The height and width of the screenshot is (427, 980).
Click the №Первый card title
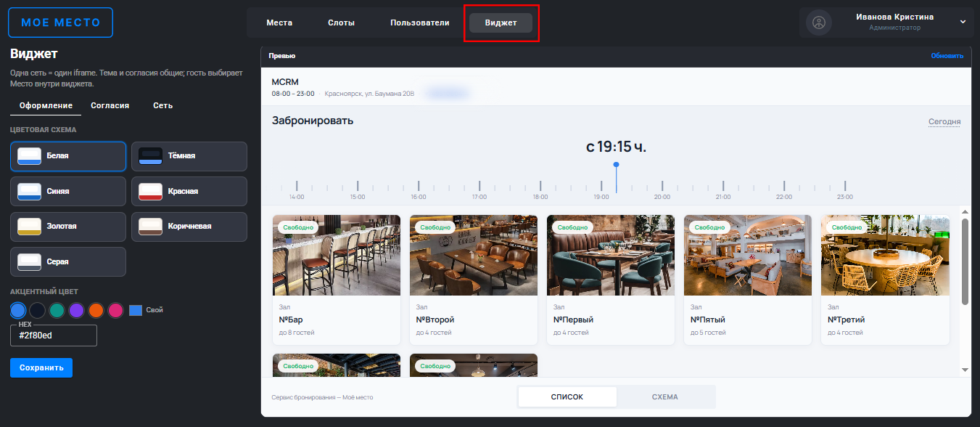[574, 320]
